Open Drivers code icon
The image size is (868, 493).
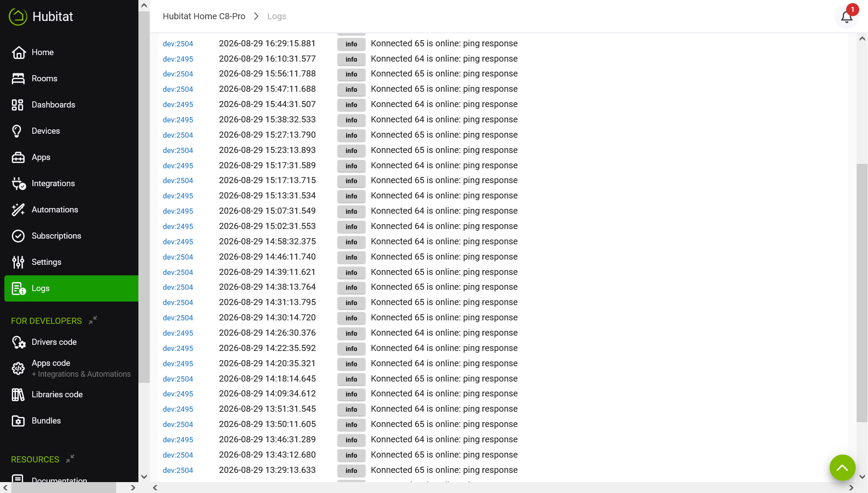click(18, 342)
